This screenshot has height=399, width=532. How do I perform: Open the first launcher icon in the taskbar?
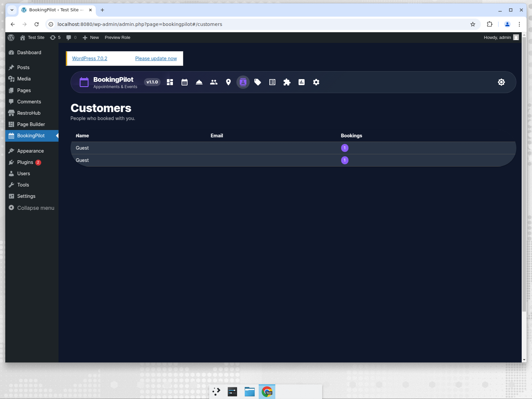coord(216,392)
